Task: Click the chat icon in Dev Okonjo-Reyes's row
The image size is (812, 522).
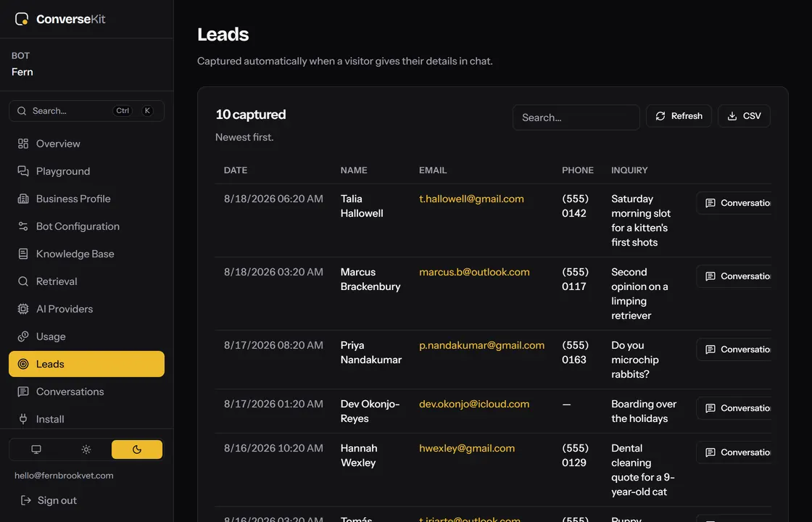Action: coord(710,408)
